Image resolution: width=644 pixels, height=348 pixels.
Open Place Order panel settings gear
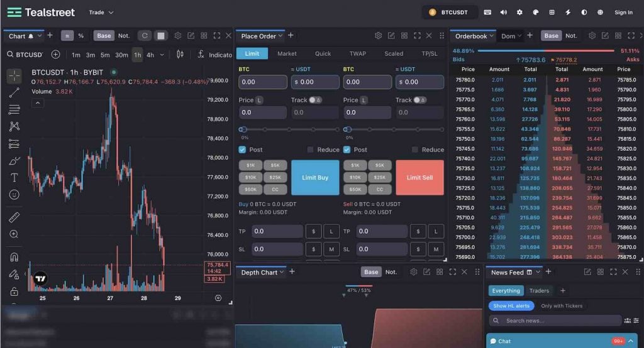click(x=378, y=36)
